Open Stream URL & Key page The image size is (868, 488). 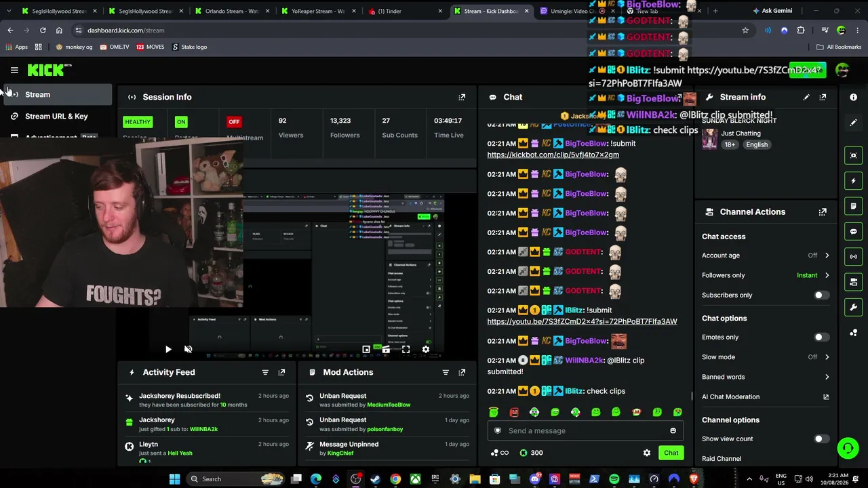click(x=56, y=117)
